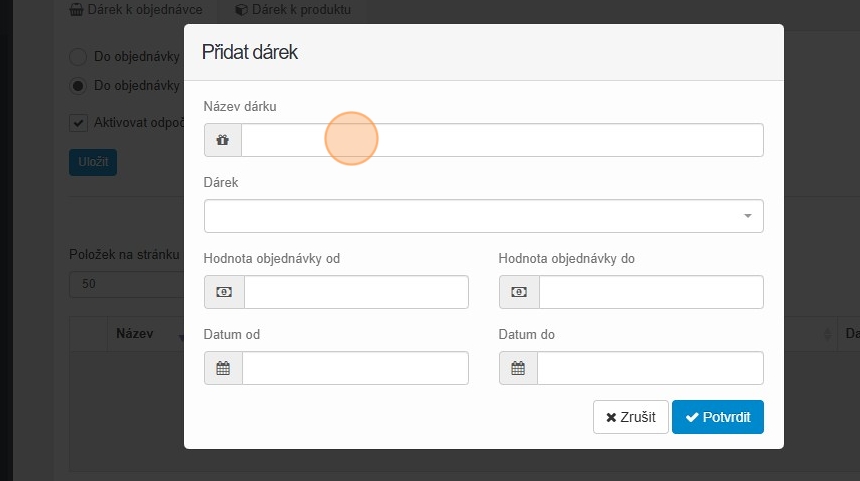Click the Název dárku text field
Image resolution: width=860 pixels, height=481 pixels.
[x=502, y=141]
